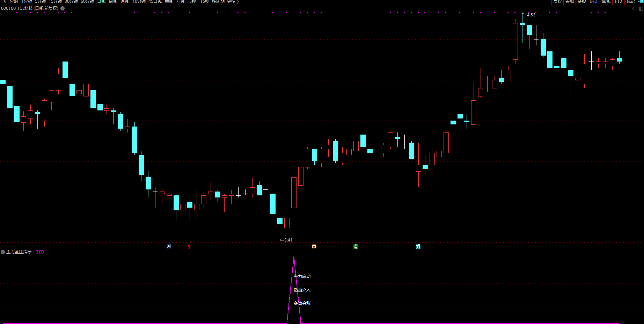Click the diamond icon at chart top-right
The height and width of the screenshot is (324, 644).
click(635, 8)
